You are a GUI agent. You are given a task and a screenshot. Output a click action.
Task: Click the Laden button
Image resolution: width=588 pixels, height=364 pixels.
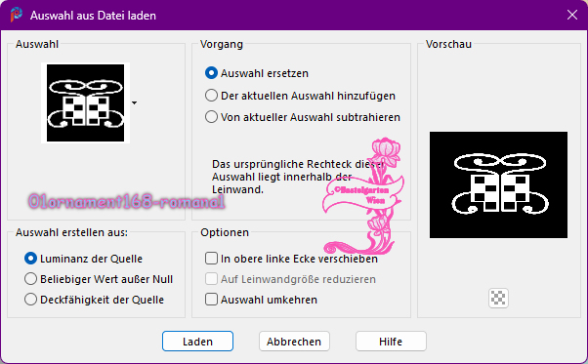197,342
